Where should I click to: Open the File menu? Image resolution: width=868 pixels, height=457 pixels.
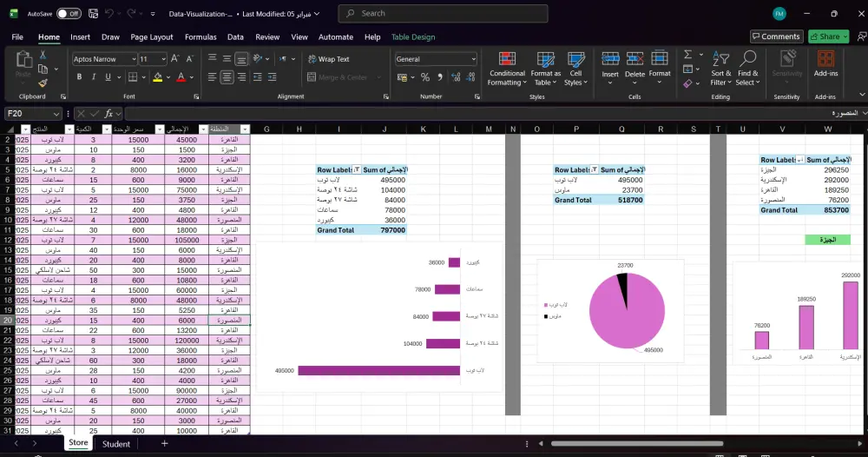pos(17,37)
